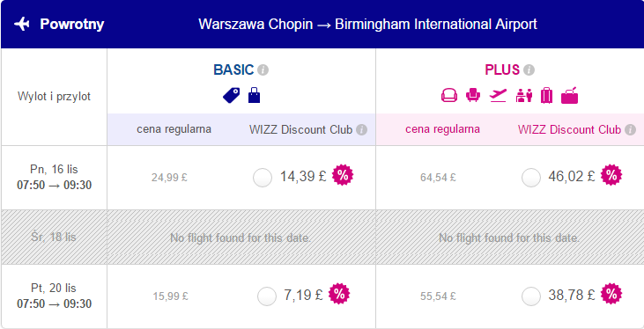644x329 pixels.
Task: Select the 38,78 £ PLUS fare on 20 lis
Action: pos(531,296)
